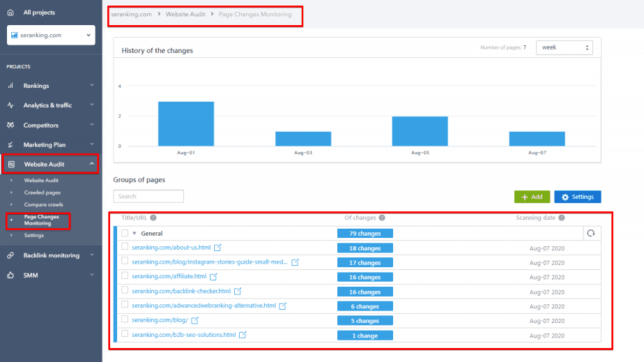Image resolution: width=644 pixels, height=362 pixels.
Task: Check the General group checkbox
Action: (x=125, y=233)
